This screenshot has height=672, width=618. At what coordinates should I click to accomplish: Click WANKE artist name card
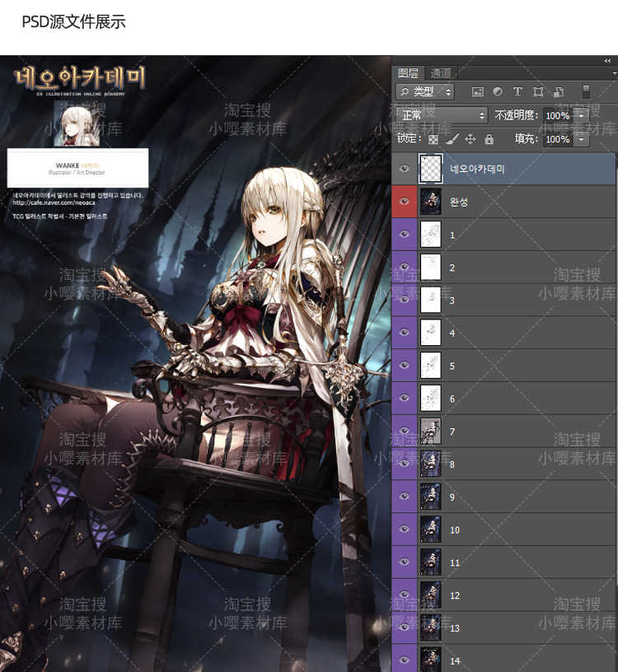pos(78,168)
